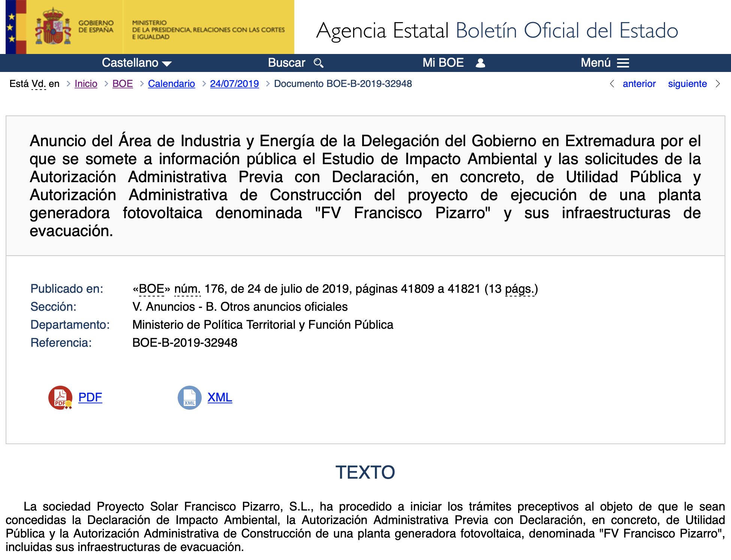Open the Calendario breadcrumb link
Image resolution: width=731 pixels, height=560 pixels.
pos(171,84)
